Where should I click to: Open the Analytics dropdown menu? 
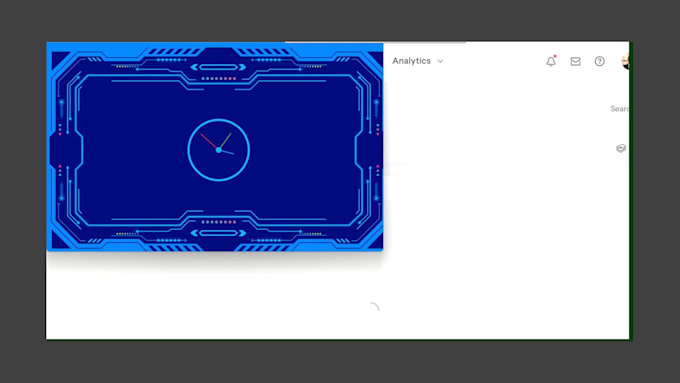click(418, 61)
